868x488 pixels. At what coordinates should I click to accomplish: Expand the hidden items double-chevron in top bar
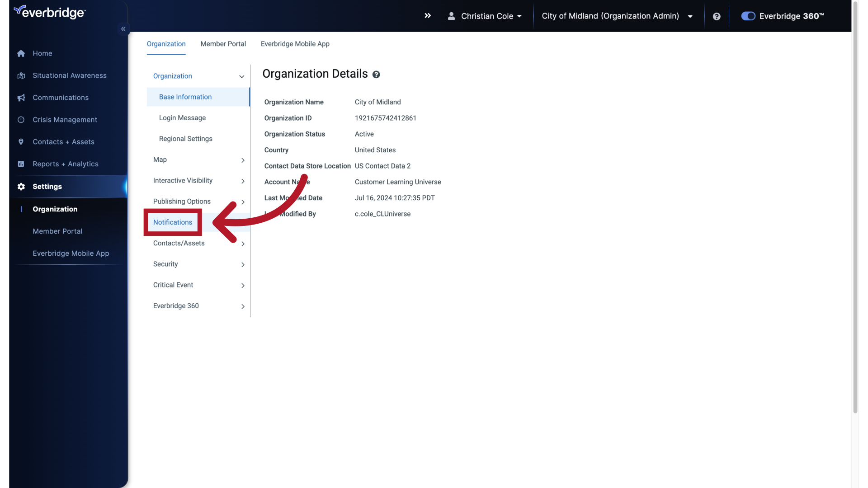(x=428, y=16)
